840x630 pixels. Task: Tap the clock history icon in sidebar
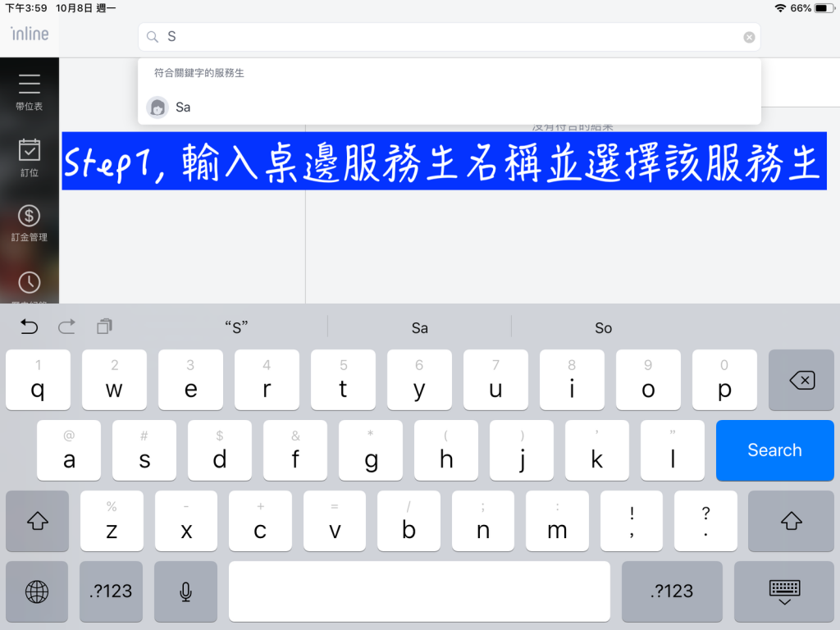[29, 284]
